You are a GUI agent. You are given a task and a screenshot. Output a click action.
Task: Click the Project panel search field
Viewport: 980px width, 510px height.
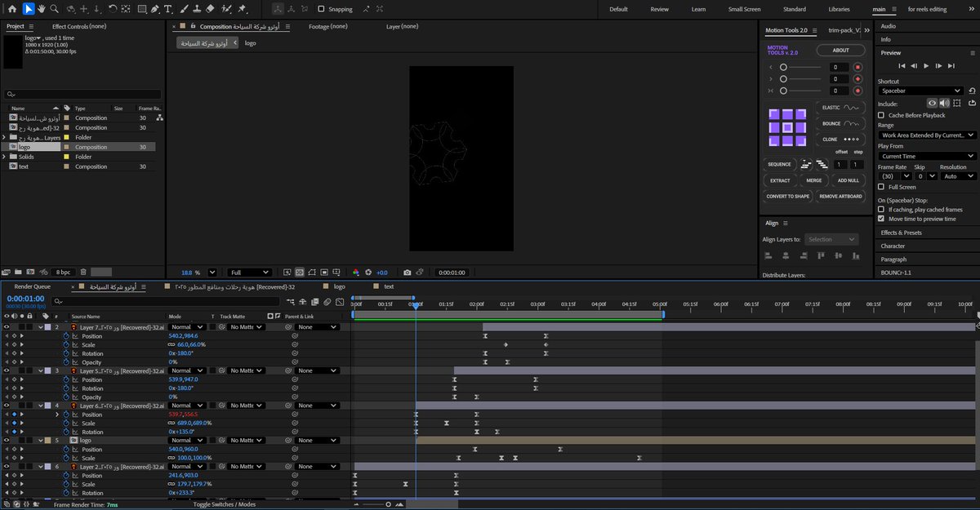pos(82,94)
